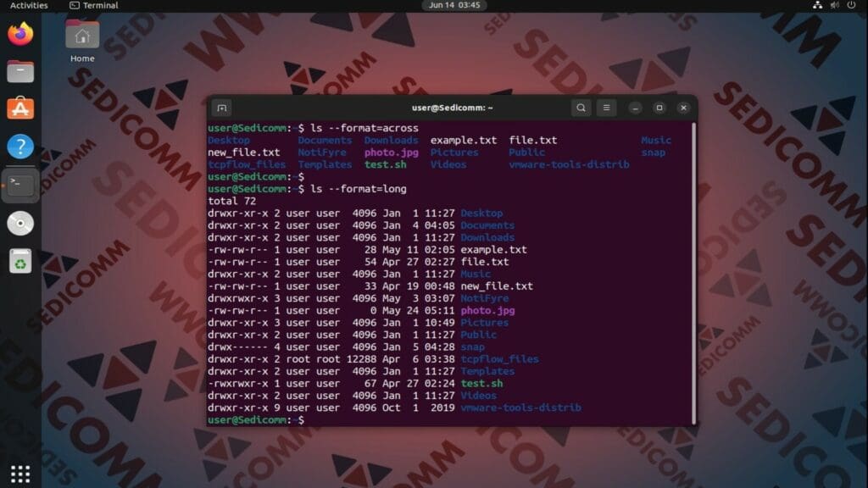Click the terminal title user@Sedicomm: ~
Screen dimensions: 868x488
pos(453,108)
